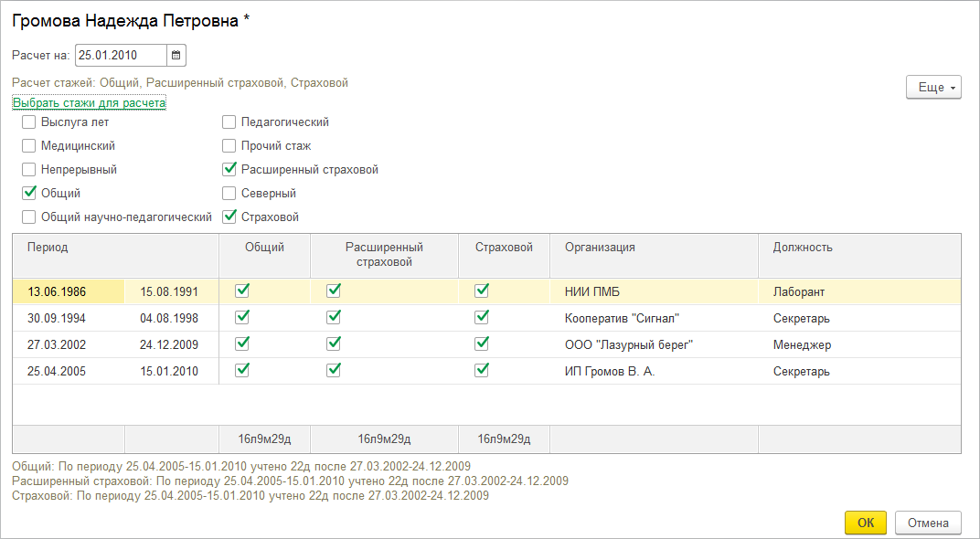Toggle Страховой checkmark for Кооператив "Сигнал" row
The width and height of the screenshot is (980, 539).
pyautogui.click(x=482, y=318)
